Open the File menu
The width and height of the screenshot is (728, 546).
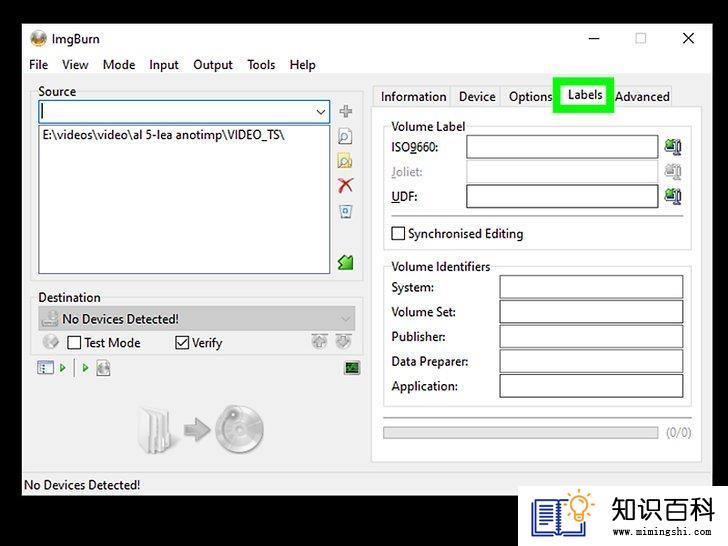tap(39, 65)
